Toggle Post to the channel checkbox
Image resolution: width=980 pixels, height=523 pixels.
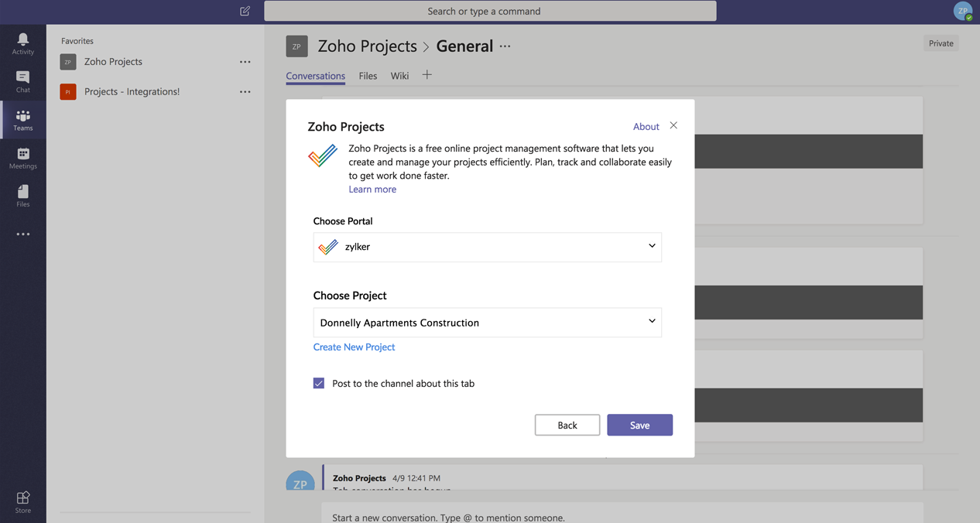tap(319, 383)
